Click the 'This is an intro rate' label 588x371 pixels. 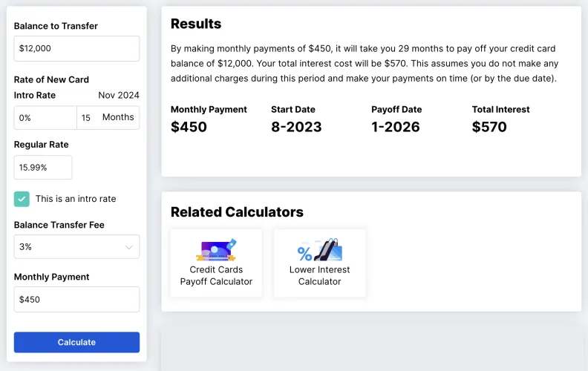(x=76, y=199)
